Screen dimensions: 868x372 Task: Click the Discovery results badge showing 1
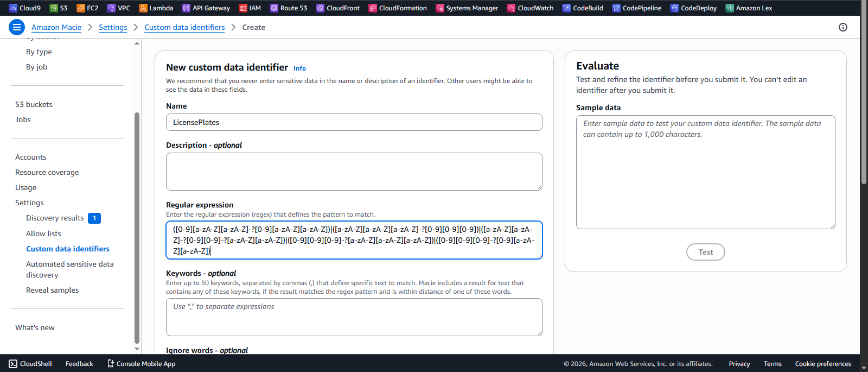[x=94, y=218]
